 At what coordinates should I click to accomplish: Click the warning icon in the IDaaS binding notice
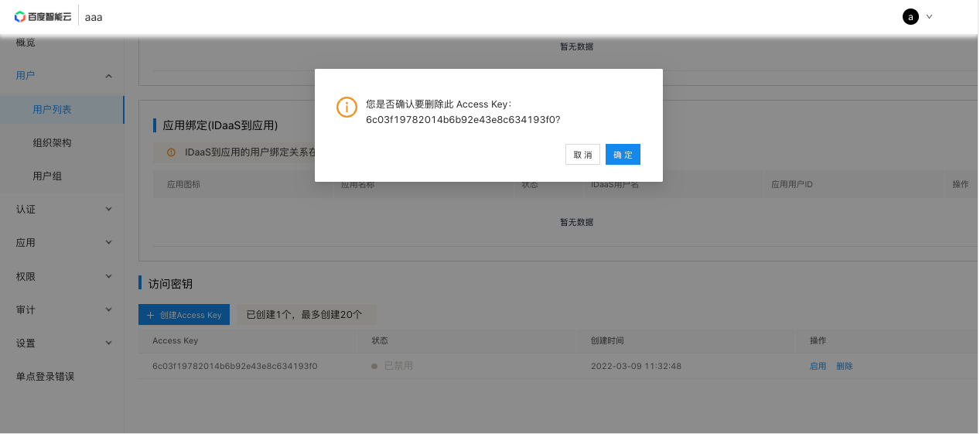pos(171,152)
